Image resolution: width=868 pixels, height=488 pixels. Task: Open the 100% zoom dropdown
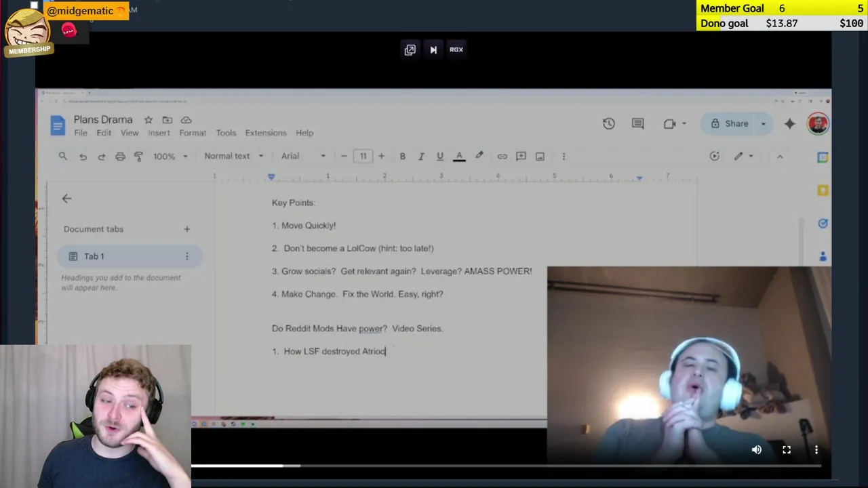170,156
